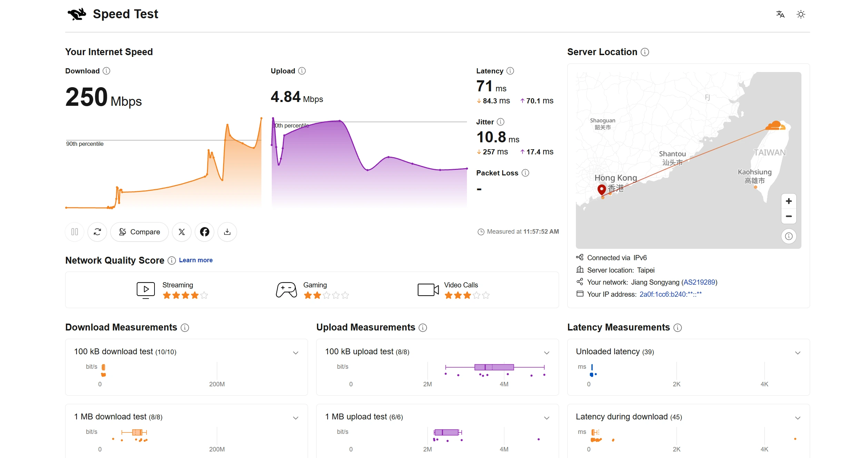Pause the running speed test
Screen dimensions: 868x458
[74, 232]
